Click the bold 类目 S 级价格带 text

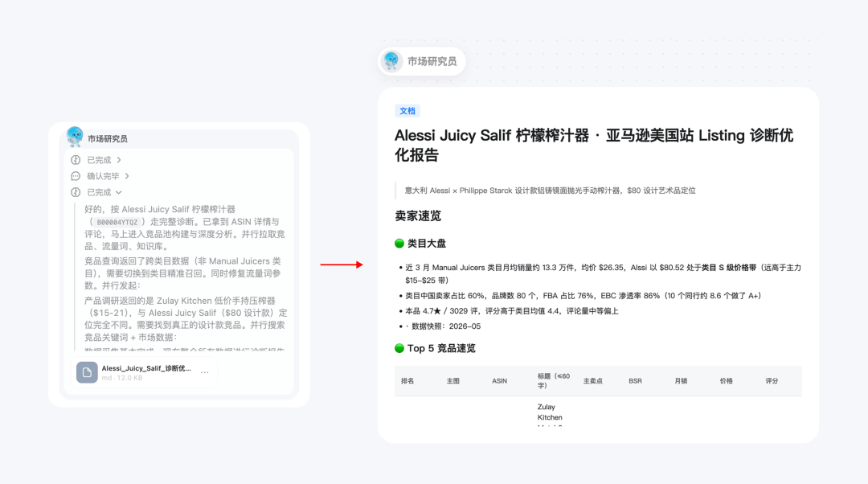(728, 268)
